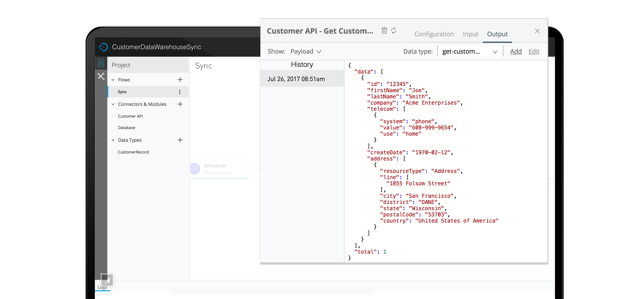Click the trash delete icon in card header
Viewport: 644px width, 299px height.
384,30
